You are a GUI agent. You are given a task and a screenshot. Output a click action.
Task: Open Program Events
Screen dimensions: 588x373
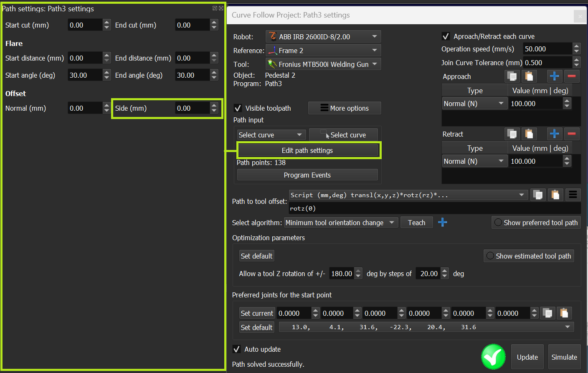click(x=307, y=175)
